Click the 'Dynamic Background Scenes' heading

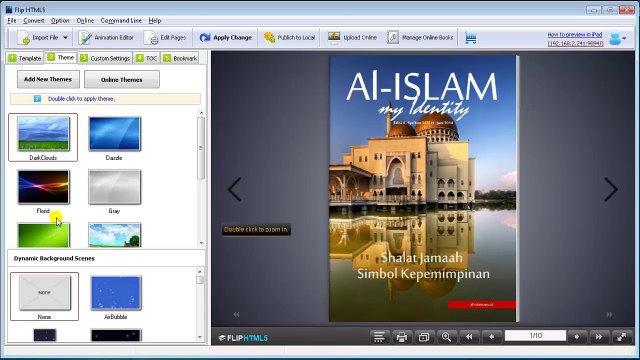click(54, 258)
